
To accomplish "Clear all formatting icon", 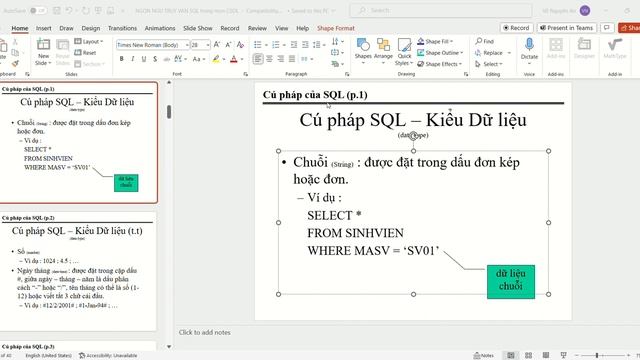I will tap(240, 44).
